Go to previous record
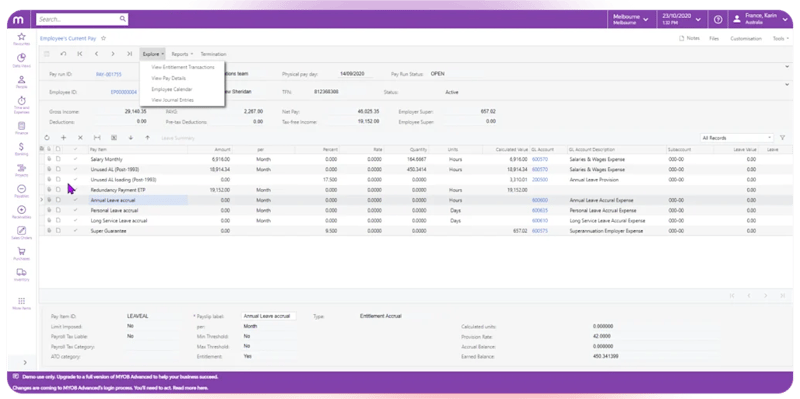Viewport: 800px width, 399px height. 96,54
